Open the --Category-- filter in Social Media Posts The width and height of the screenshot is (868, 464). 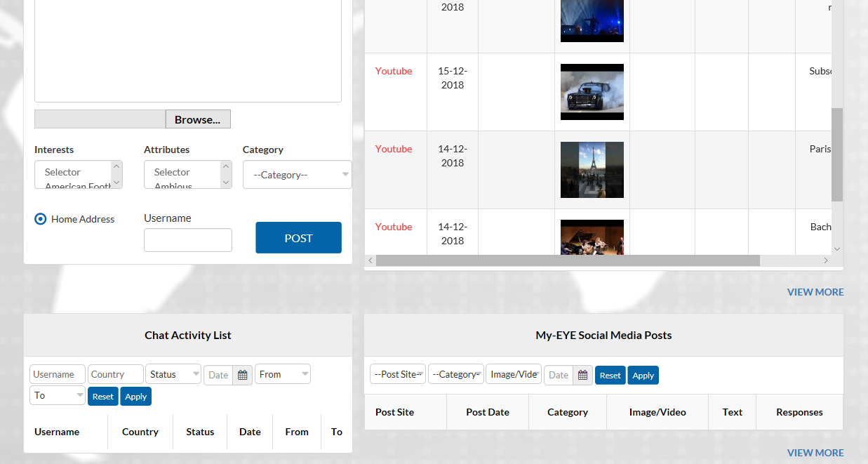[456, 374]
